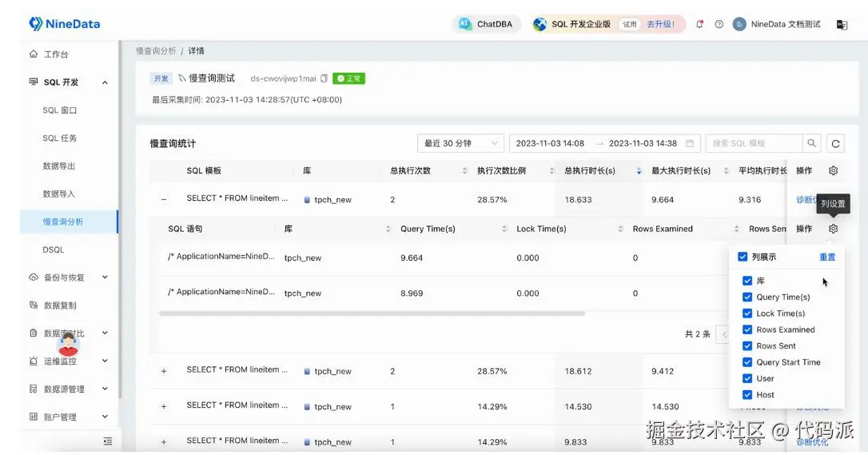
Task: Sort by 总执行时长(s) column
Action: (x=639, y=171)
